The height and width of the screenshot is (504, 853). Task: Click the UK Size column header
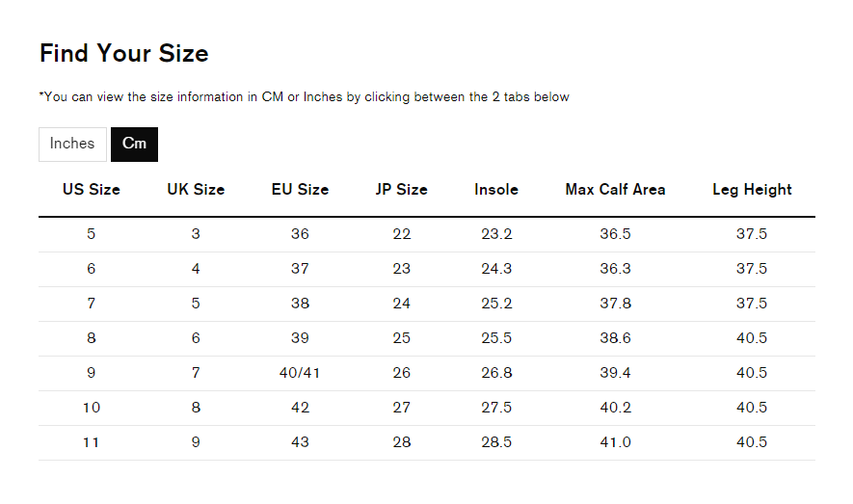(196, 190)
